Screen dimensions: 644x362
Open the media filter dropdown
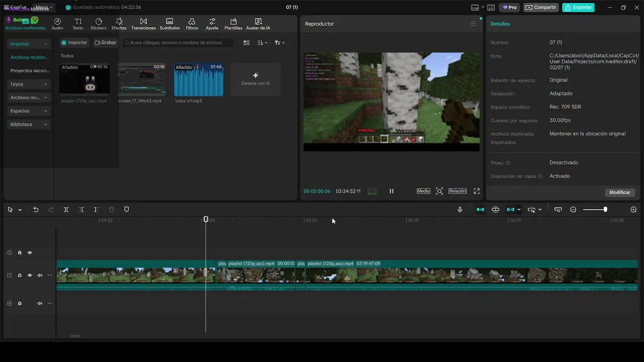tap(279, 43)
